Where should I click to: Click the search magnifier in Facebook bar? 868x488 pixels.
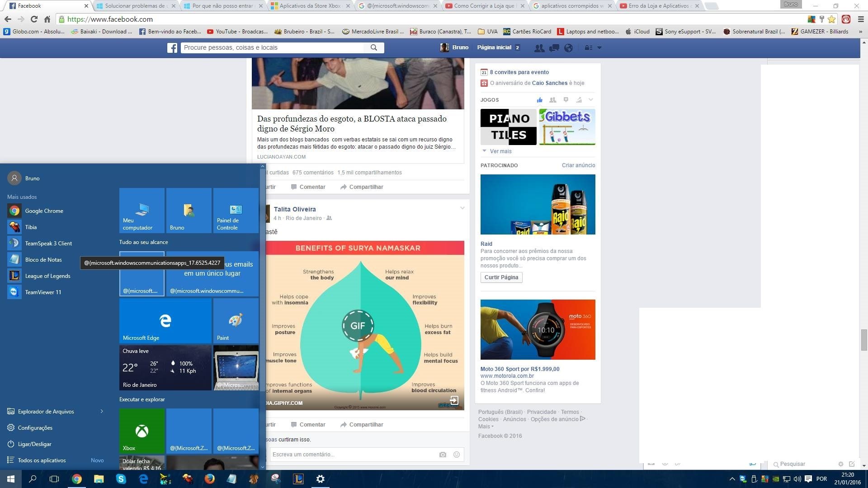(x=374, y=47)
